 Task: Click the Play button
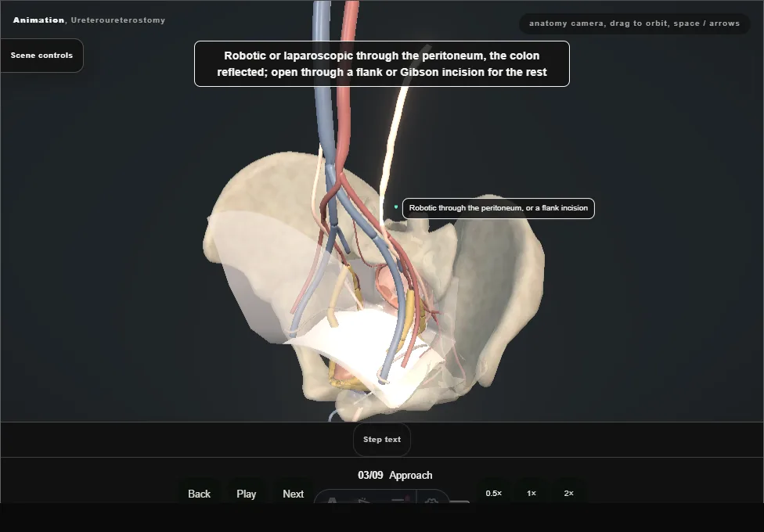point(247,494)
